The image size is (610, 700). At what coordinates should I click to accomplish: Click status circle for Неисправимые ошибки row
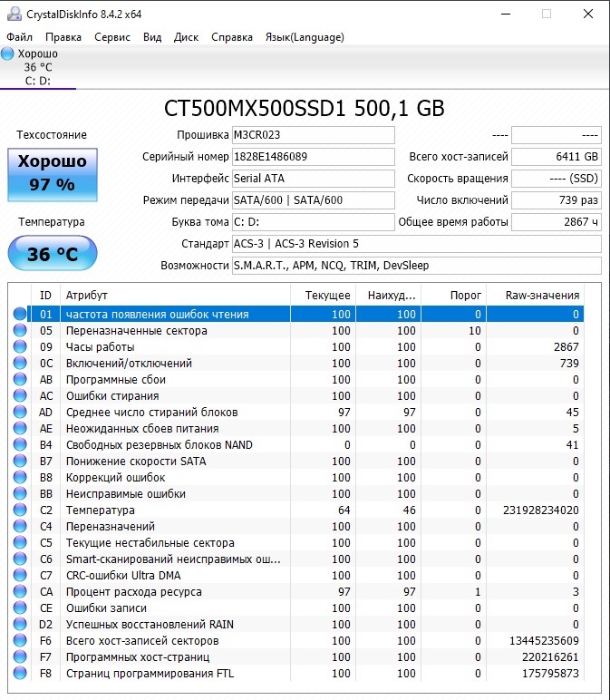coord(20,493)
